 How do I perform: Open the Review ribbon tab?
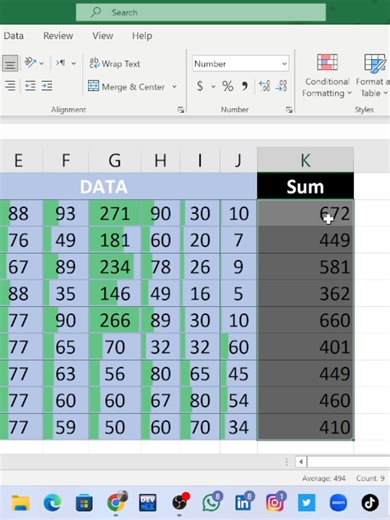point(58,36)
